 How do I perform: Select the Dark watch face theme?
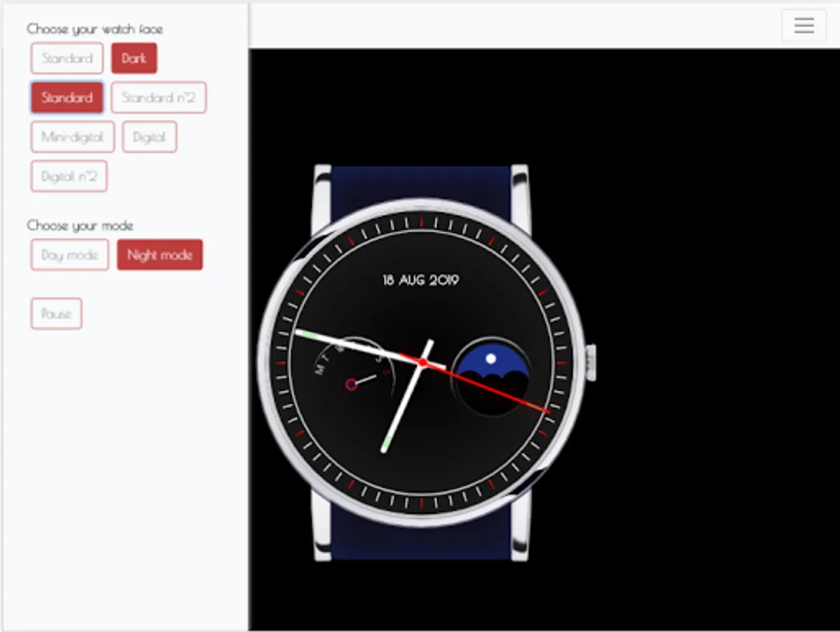134,58
